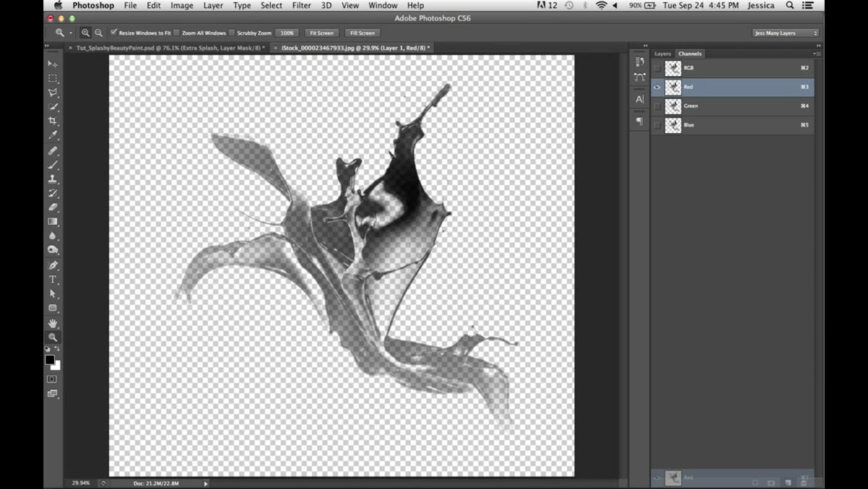Expand the status bar info arrow
868x489 pixels.
pyautogui.click(x=205, y=483)
